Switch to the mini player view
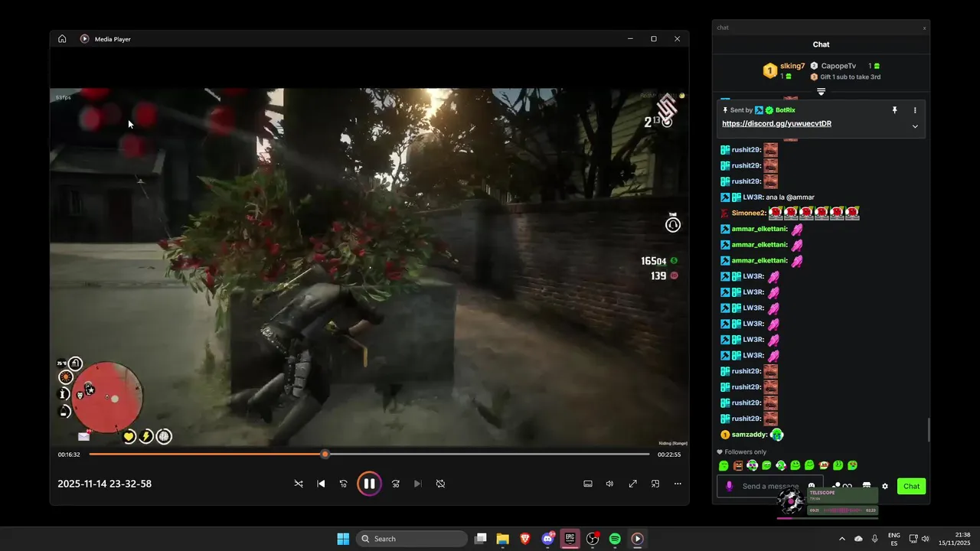 point(655,484)
